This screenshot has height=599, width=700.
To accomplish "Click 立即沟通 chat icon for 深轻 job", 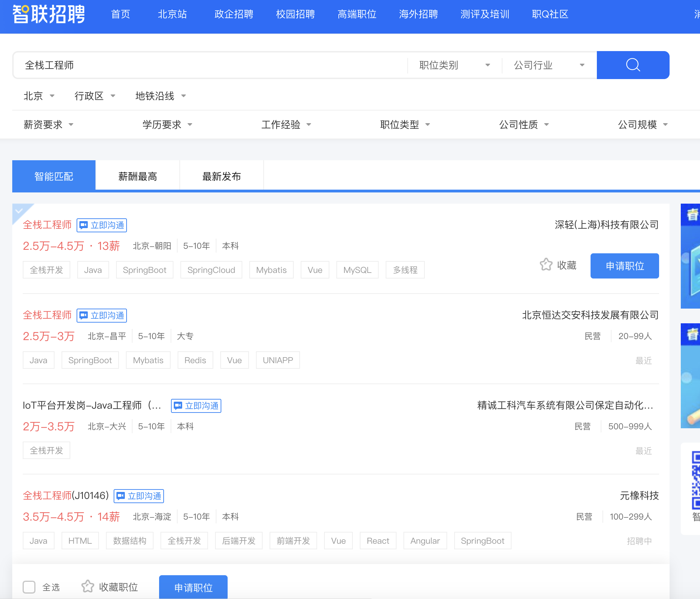I will coord(84,225).
